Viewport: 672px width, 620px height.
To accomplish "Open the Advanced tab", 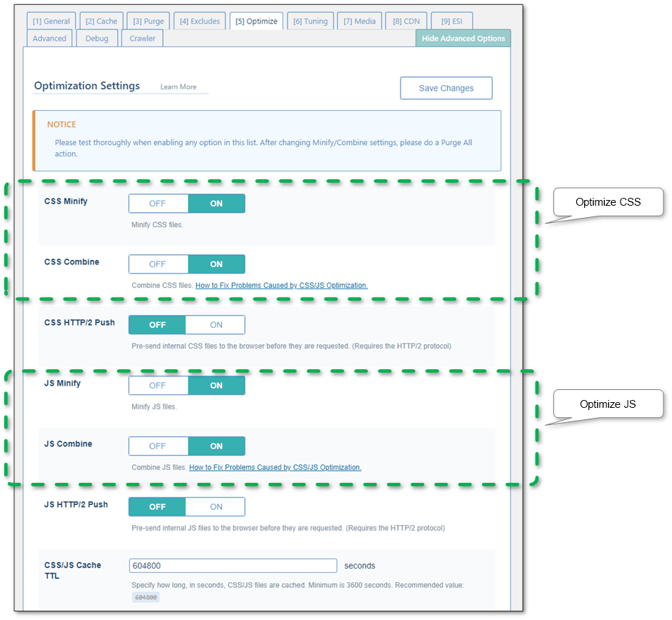I will 49,39.
